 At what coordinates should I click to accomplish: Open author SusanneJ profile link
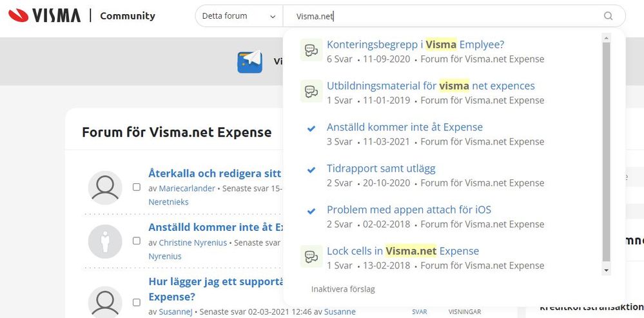click(x=177, y=312)
